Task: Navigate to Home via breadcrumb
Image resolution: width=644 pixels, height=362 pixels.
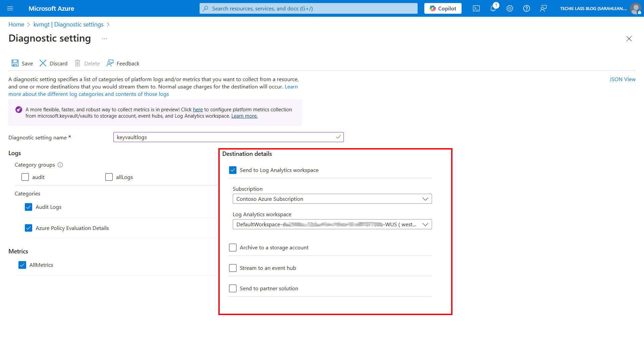Action: [x=16, y=24]
